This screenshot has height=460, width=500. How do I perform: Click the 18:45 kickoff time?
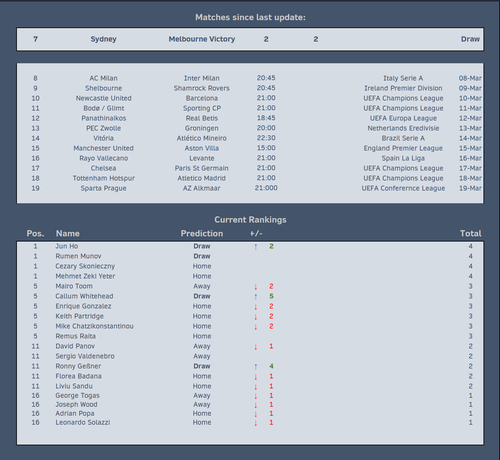266,118
